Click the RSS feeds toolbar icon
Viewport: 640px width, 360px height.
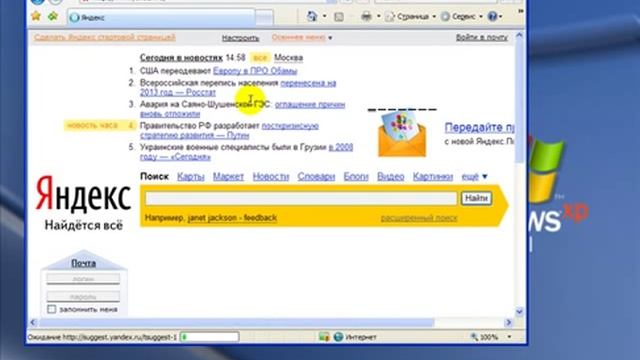coord(339,17)
